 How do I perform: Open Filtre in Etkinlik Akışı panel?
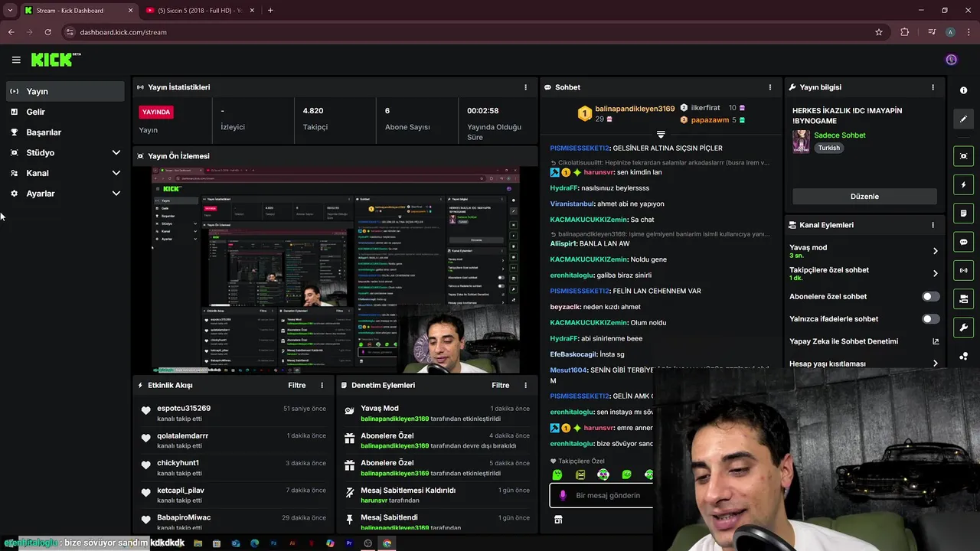click(x=296, y=386)
